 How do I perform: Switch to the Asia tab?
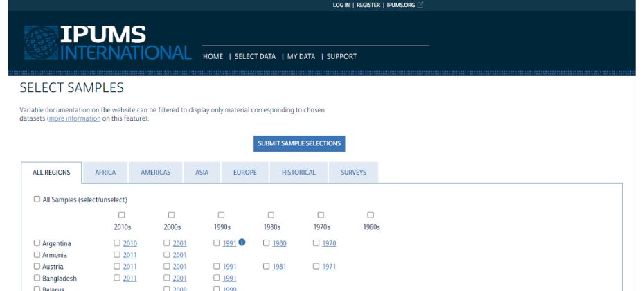pos(202,173)
